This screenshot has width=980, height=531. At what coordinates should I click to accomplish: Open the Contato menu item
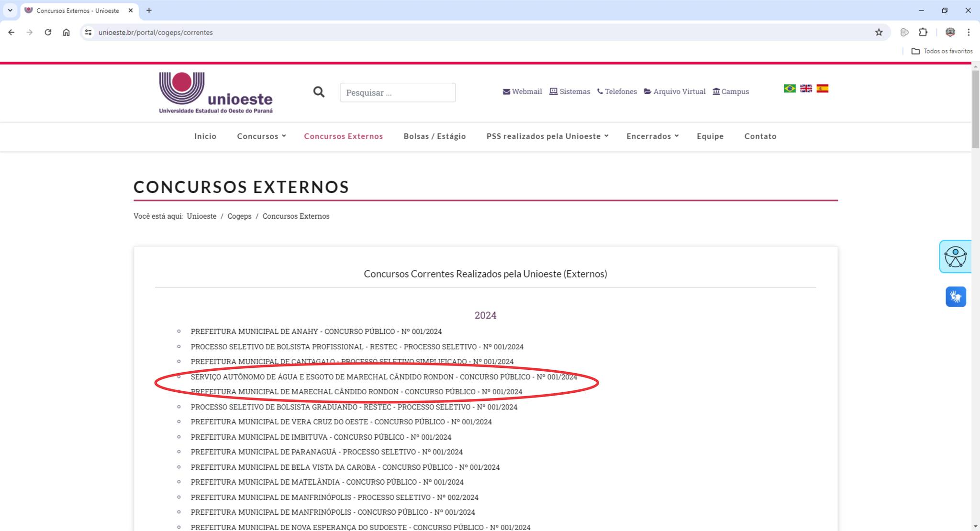coord(760,136)
